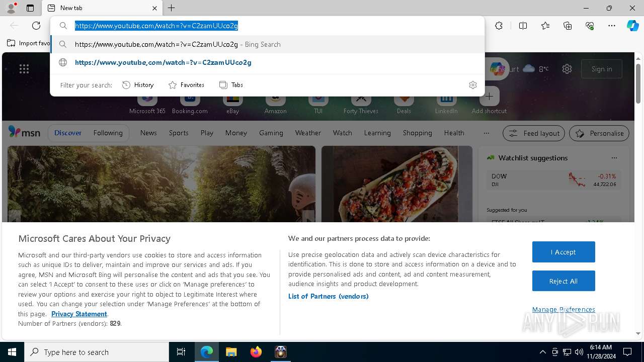Viewport: 644px width, 362px height.
Task: Click the Personalise button
Action: pos(599,133)
